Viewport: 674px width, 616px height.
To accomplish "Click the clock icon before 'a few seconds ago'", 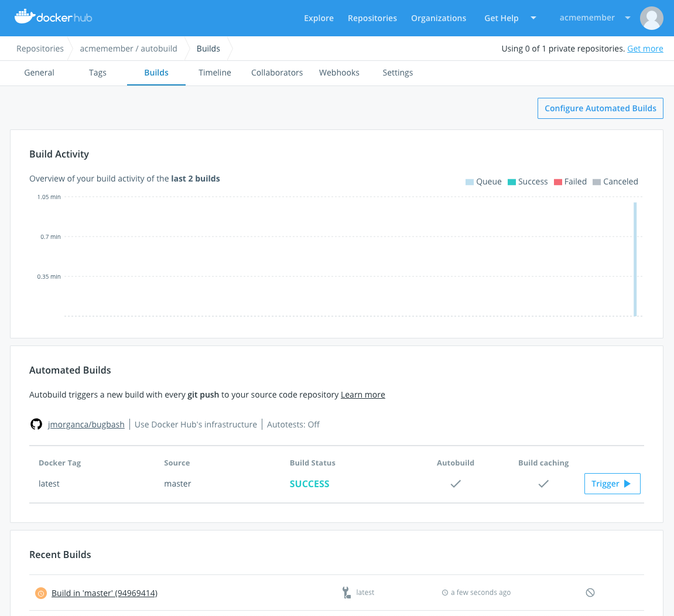I will (x=446, y=593).
